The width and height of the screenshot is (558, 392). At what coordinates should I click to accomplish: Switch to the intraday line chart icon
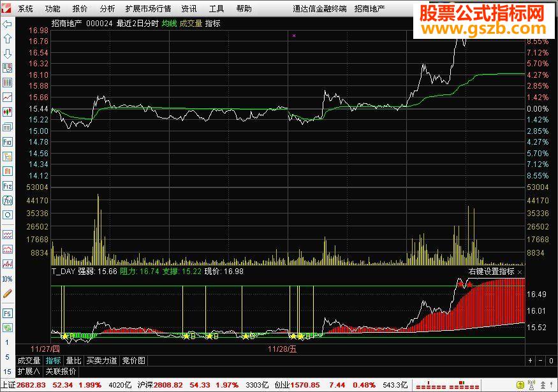point(7,97)
